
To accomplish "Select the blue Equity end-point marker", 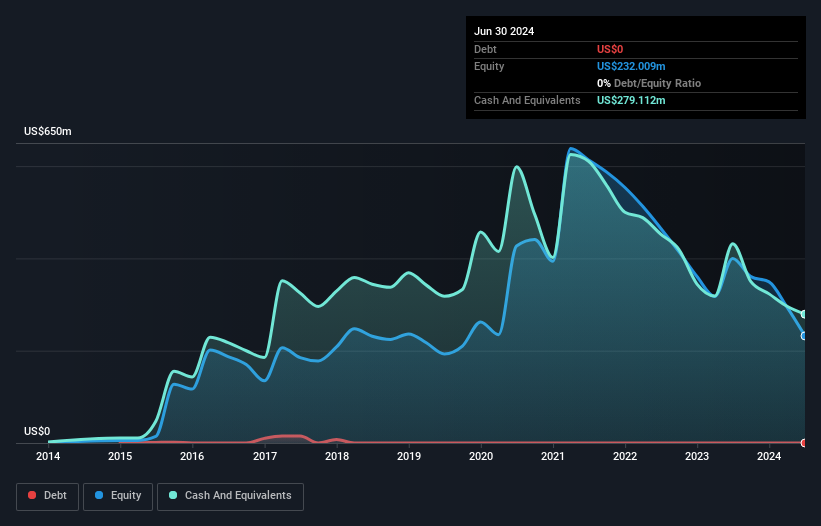I will pyautogui.click(x=804, y=335).
